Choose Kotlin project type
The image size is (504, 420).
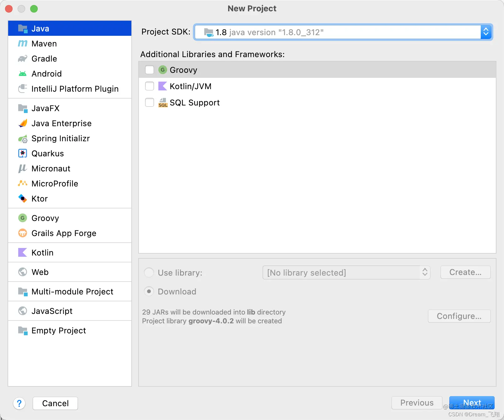coord(70,253)
